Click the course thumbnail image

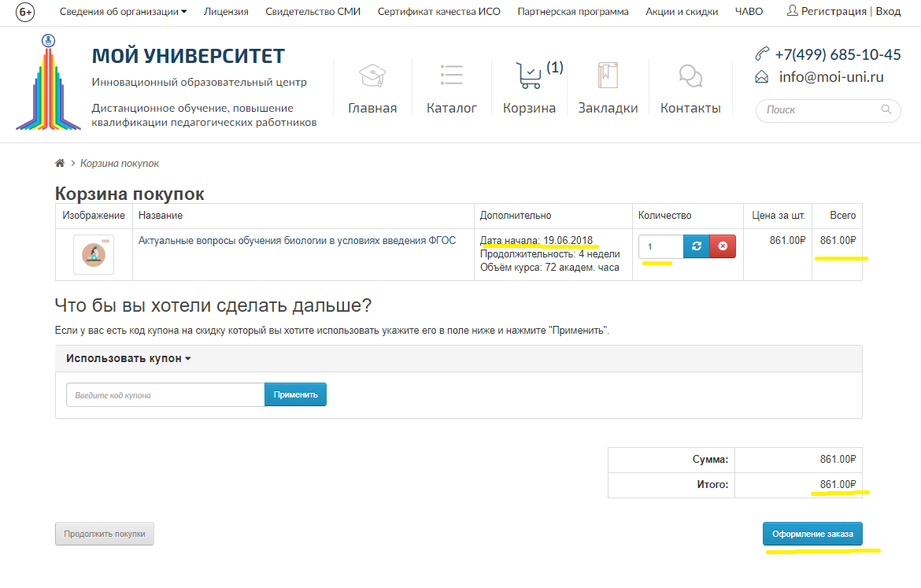point(94,254)
